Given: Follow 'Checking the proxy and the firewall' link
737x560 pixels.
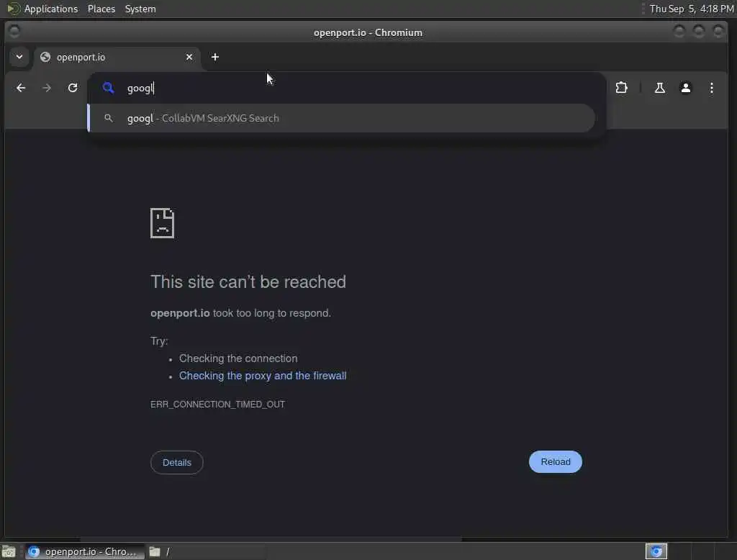Looking at the screenshot, I should click(x=263, y=376).
